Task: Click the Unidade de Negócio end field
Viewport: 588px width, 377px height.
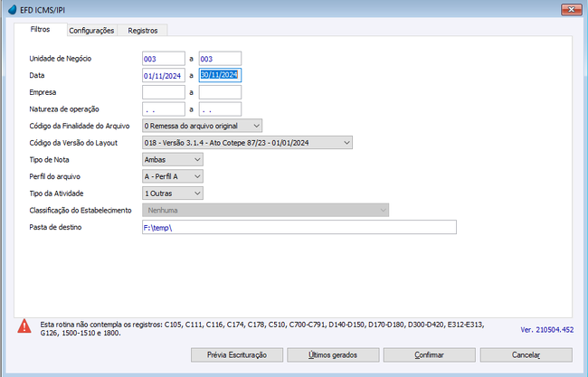Action: [220, 59]
